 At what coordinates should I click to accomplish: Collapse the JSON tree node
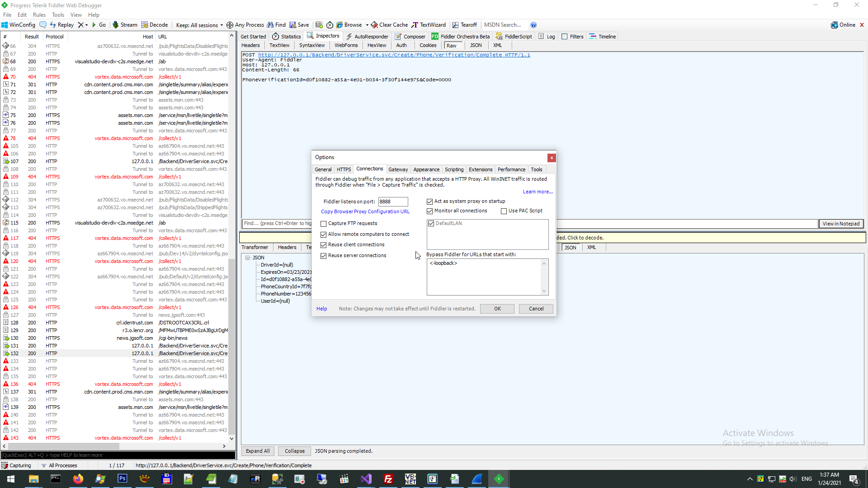[x=248, y=258]
